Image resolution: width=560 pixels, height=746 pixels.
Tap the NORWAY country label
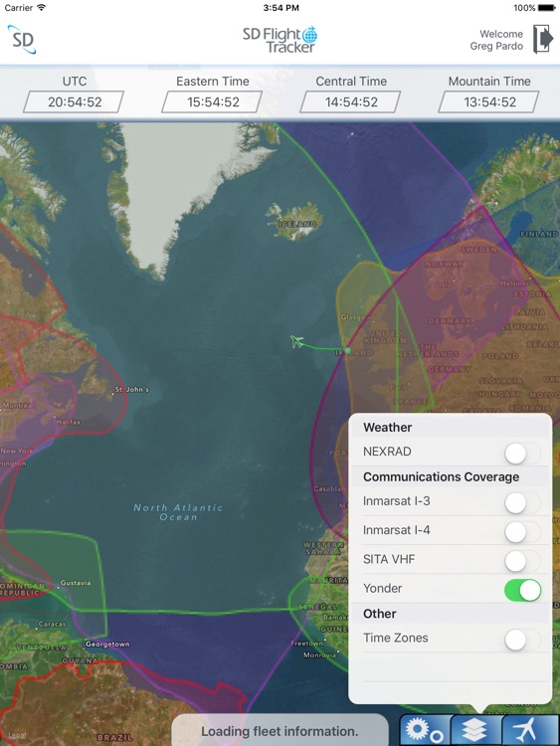click(x=443, y=264)
